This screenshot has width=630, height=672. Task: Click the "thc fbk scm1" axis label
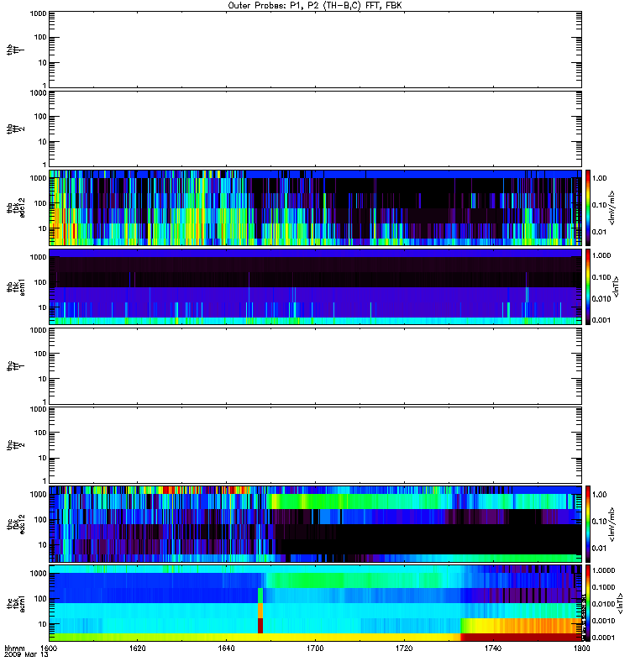tap(15, 603)
